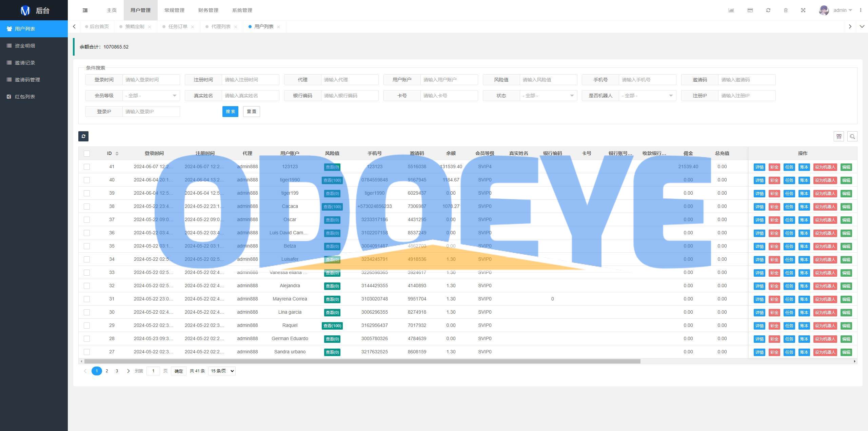Screen dimensions: 868x431
Task: Click the 重置 reset button
Action: coord(251,111)
